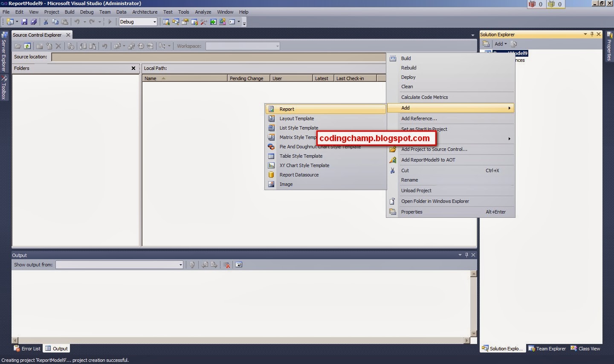Open the Server Explorer side tab
The height and width of the screenshot is (364, 614).
point(4,52)
